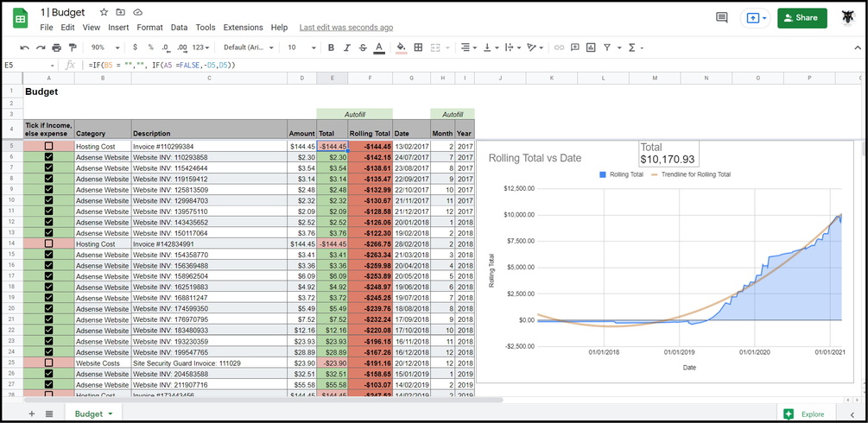Star the Budget document

click(x=104, y=12)
